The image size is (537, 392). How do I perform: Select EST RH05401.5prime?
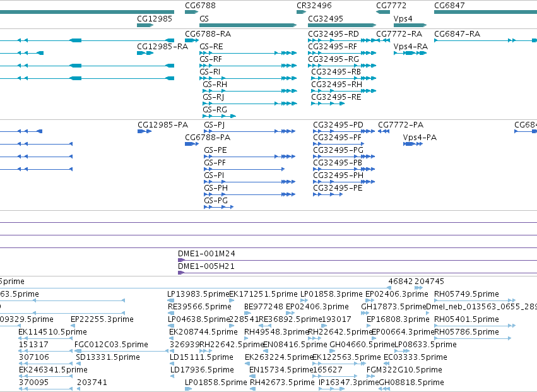(x=466, y=319)
